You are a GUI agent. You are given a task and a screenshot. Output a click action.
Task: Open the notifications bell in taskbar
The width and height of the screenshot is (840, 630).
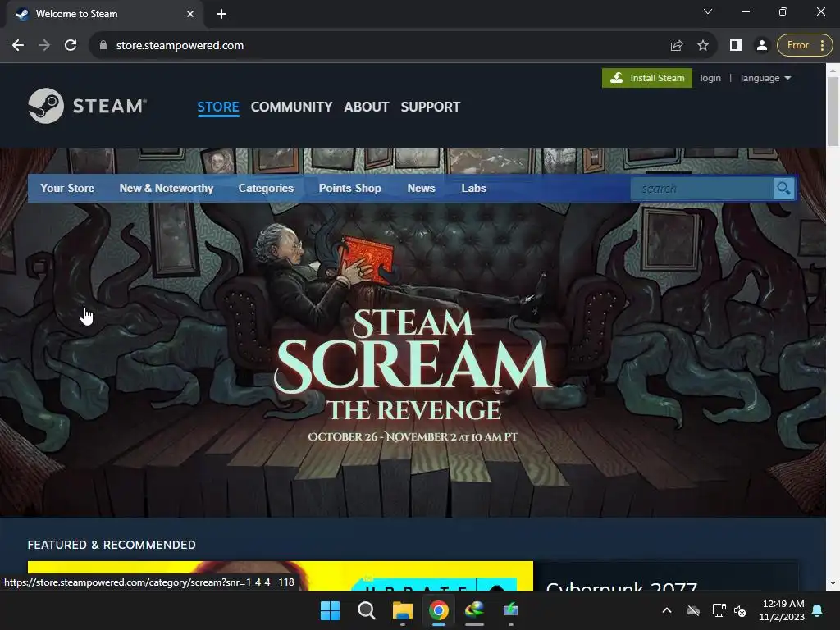click(x=818, y=610)
